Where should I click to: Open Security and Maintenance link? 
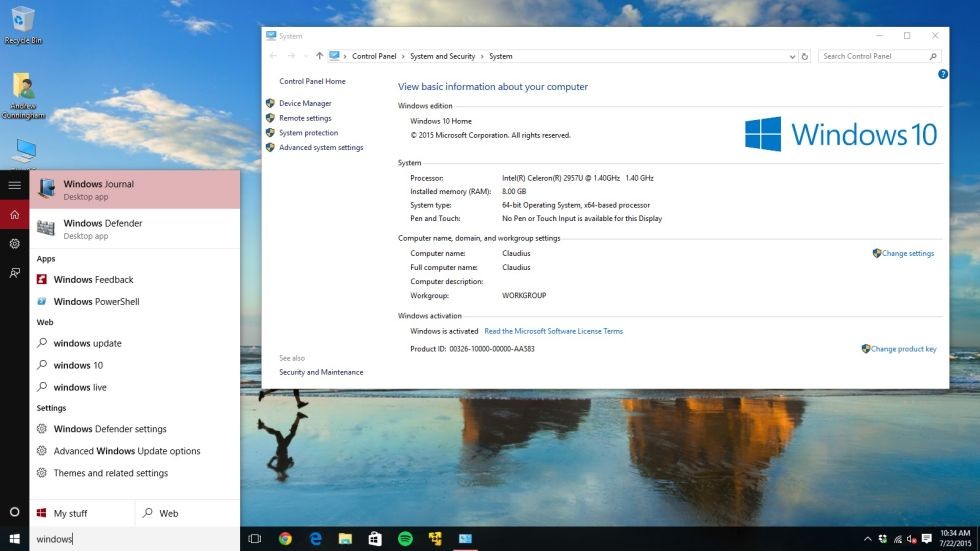point(321,372)
